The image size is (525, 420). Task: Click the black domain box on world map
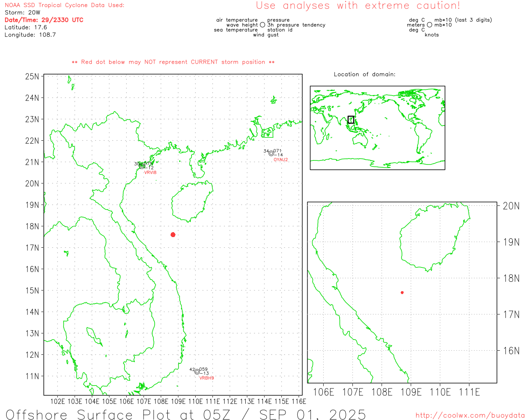(351, 119)
